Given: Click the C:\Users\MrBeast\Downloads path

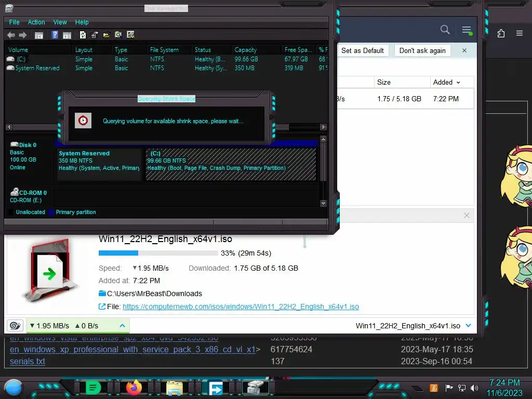Looking at the screenshot, I should pos(154,294).
